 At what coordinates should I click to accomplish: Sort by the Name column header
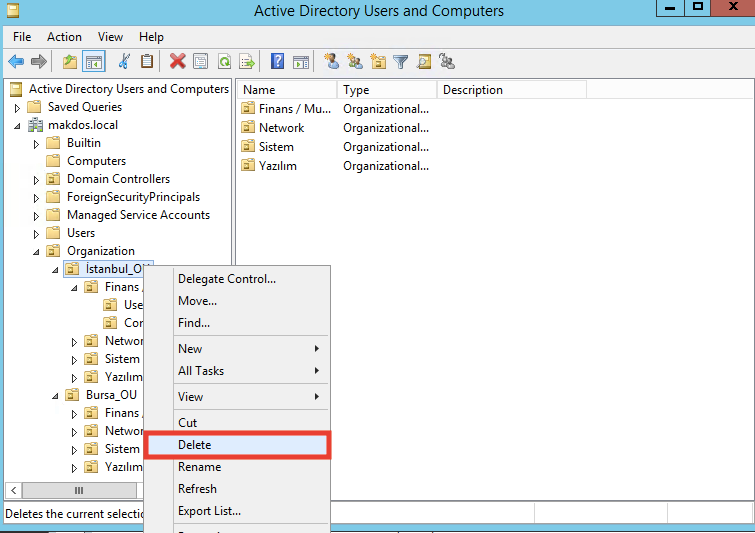(287, 90)
